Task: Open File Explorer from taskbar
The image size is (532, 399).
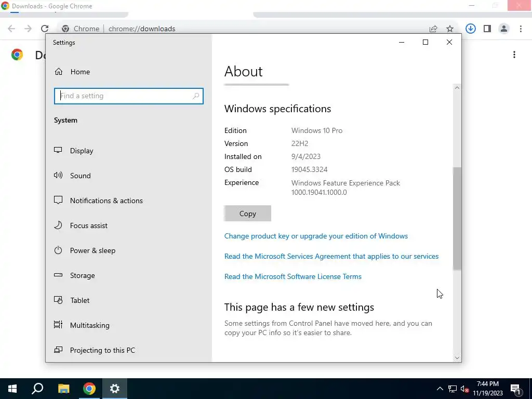Action: pos(63,389)
